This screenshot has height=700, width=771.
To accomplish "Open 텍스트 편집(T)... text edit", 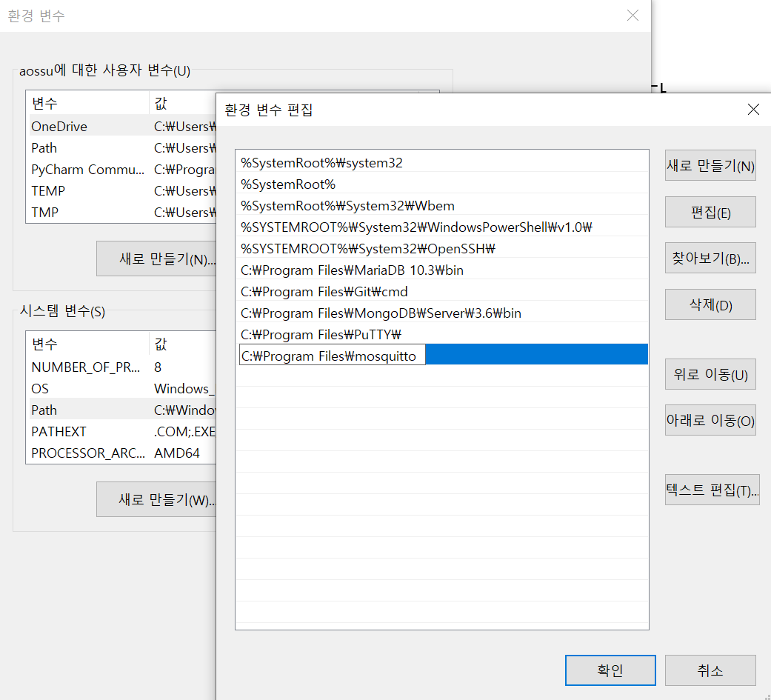I will coord(712,490).
